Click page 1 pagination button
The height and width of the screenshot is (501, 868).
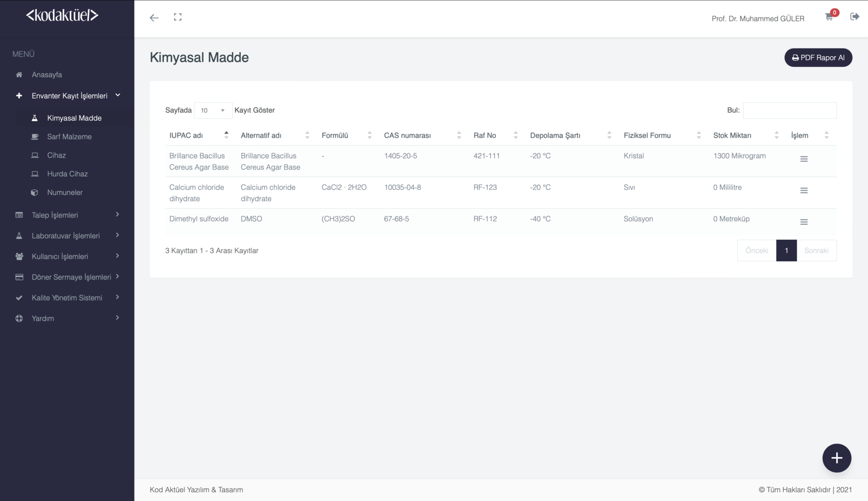click(786, 251)
